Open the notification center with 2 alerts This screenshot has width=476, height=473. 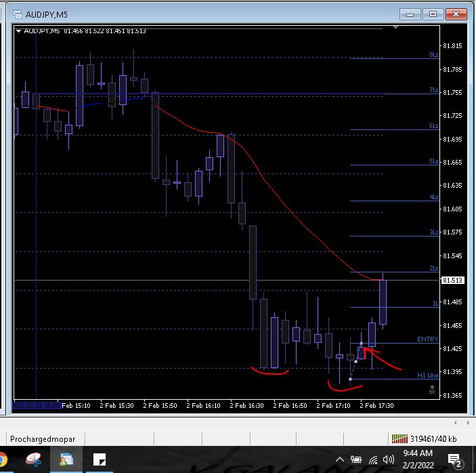point(455,460)
